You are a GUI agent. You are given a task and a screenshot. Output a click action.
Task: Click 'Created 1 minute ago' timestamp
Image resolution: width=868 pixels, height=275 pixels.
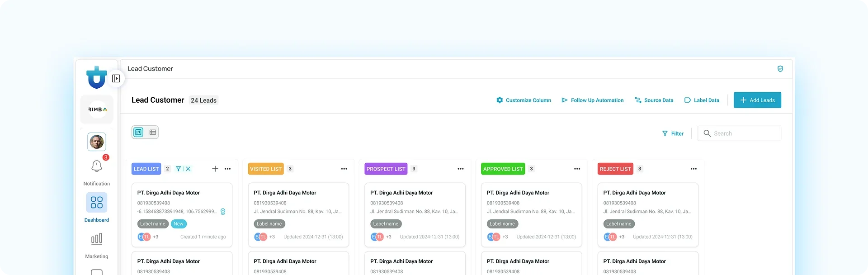point(203,237)
